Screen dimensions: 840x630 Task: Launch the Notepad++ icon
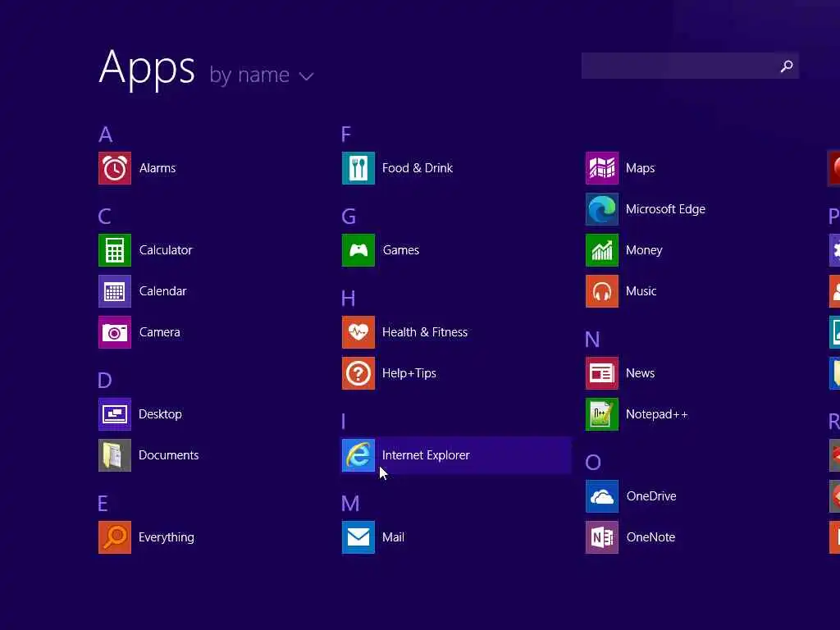pyautogui.click(x=602, y=414)
